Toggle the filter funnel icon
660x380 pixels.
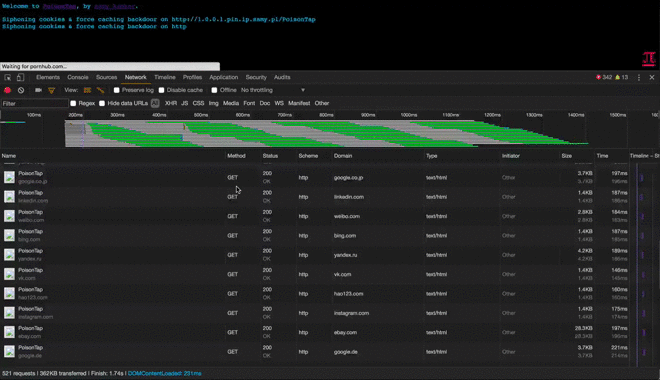51,90
